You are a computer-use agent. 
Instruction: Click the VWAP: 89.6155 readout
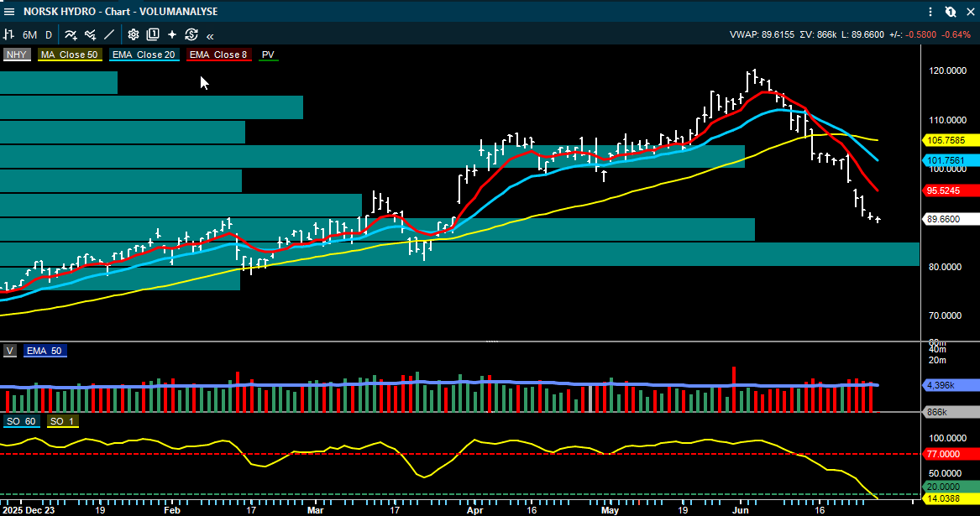pos(762,35)
